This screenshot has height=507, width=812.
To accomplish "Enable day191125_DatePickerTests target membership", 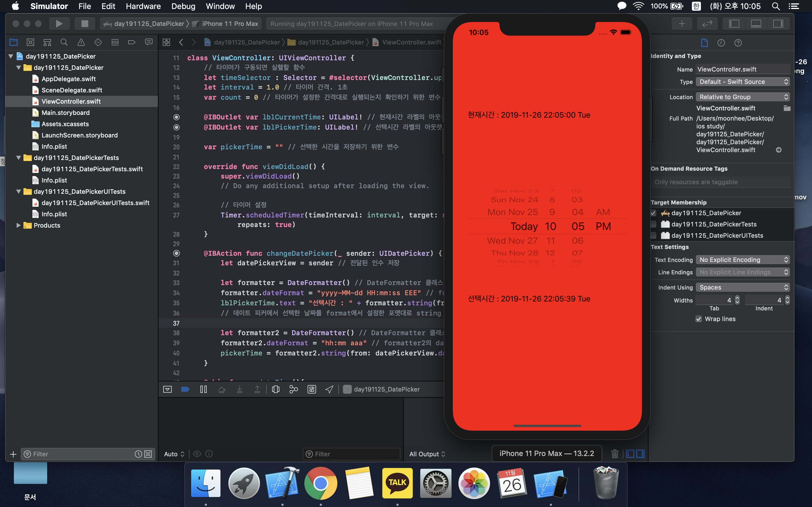I will coord(653,224).
